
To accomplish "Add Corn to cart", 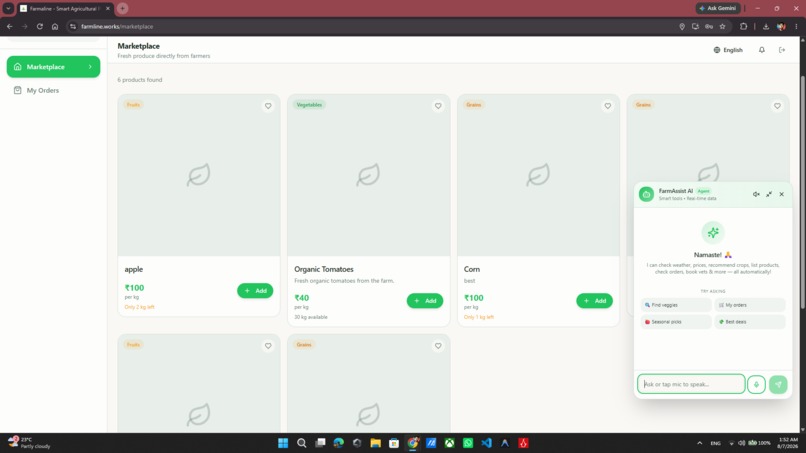I will (594, 301).
